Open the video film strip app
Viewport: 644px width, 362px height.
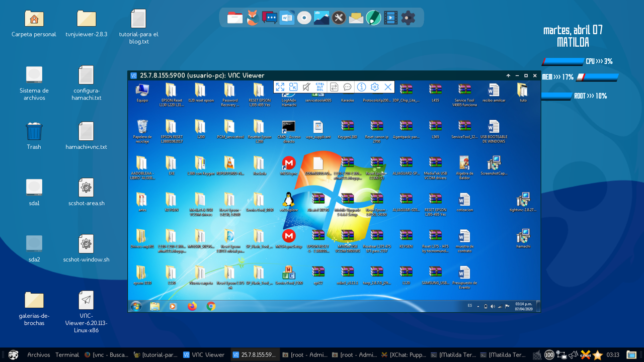[x=390, y=18]
